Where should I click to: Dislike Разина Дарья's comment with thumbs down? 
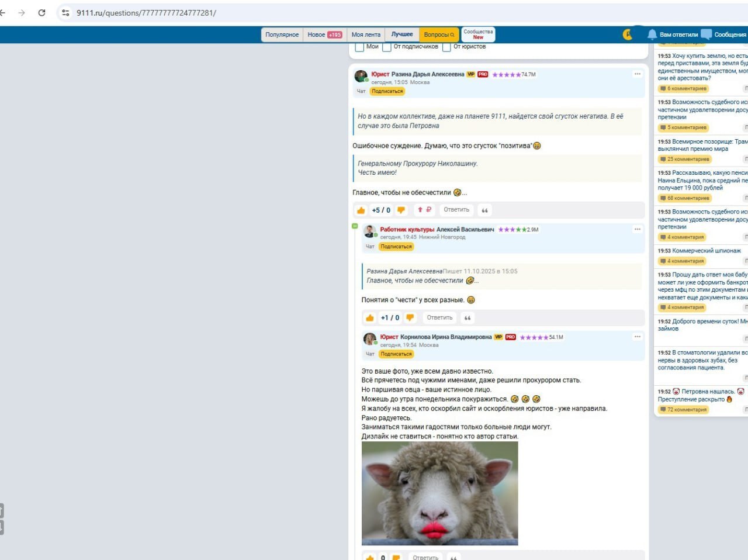(401, 210)
